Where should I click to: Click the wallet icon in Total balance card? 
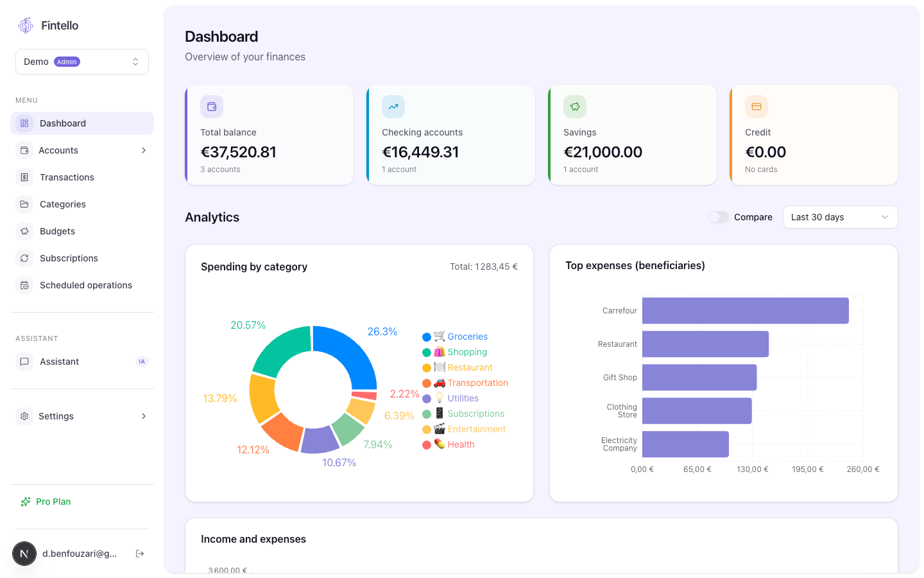212,107
